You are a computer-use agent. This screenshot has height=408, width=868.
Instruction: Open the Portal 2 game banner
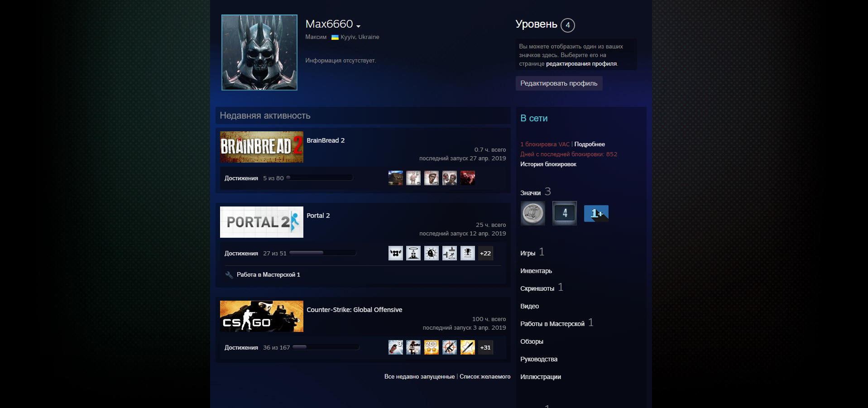tap(262, 222)
